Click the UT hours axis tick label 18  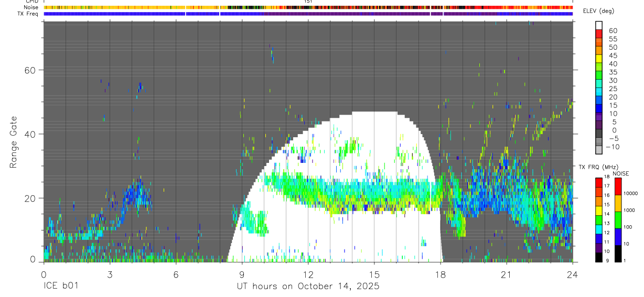click(x=440, y=274)
